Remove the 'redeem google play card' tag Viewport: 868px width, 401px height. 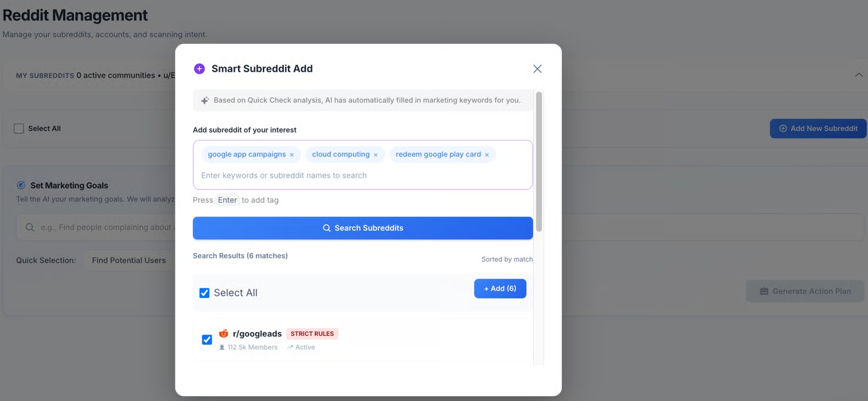click(x=487, y=155)
